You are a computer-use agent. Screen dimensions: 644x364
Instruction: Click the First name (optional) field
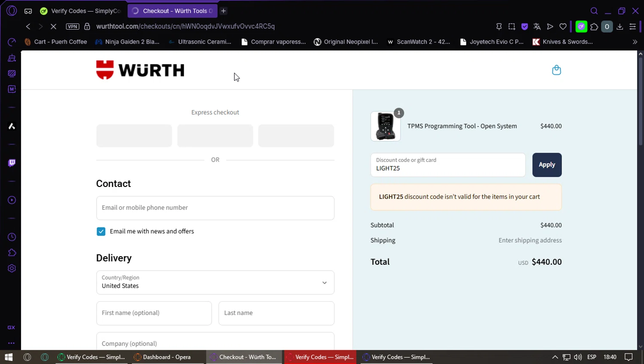(154, 313)
